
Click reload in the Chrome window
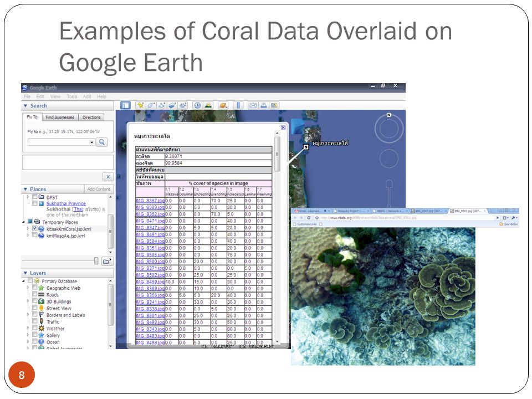point(309,218)
